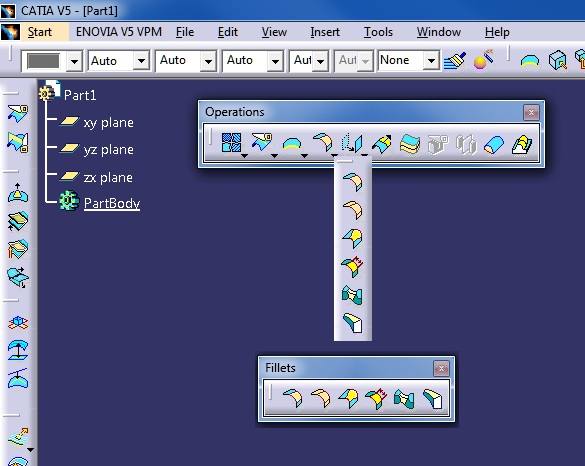Select Part1 in the specification tree
This screenshot has height=466, width=585.
pos(80,95)
